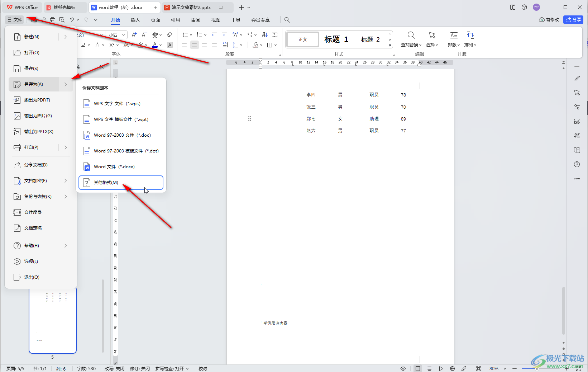The image size is (588, 372).
Task: Open the 演示文稿素材2.pptx document tab
Action: coord(197,7)
